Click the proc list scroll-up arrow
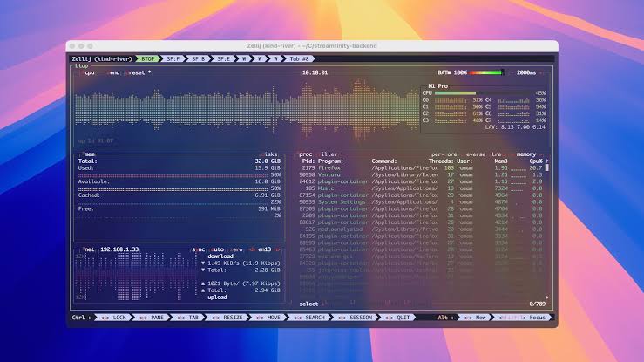The height and width of the screenshot is (362, 644). point(546,161)
